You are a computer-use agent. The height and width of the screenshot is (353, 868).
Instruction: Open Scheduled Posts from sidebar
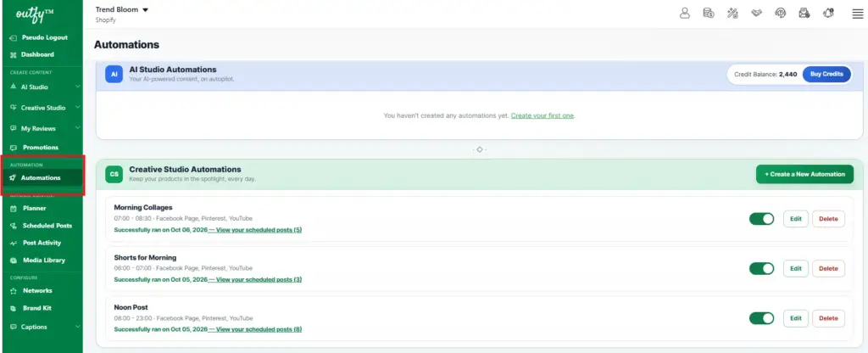pos(47,226)
